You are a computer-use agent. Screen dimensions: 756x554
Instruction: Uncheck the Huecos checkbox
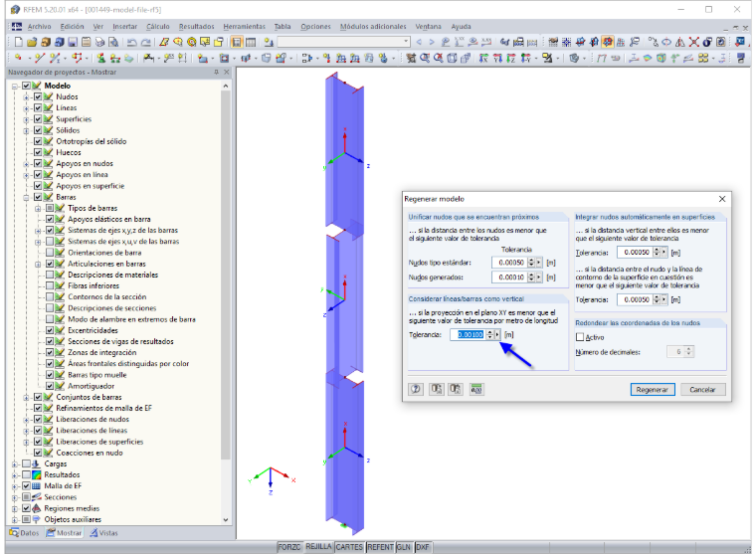pos(38,152)
